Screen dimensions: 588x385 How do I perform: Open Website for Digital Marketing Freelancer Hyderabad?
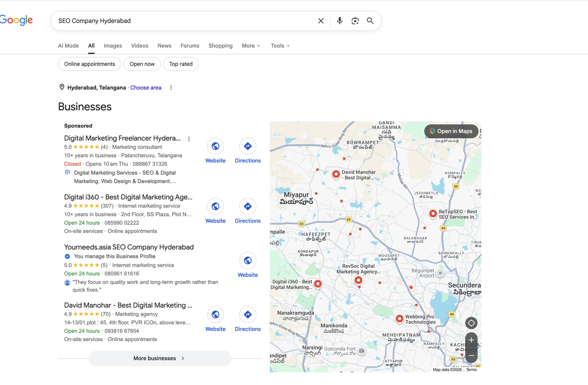(x=215, y=146)
